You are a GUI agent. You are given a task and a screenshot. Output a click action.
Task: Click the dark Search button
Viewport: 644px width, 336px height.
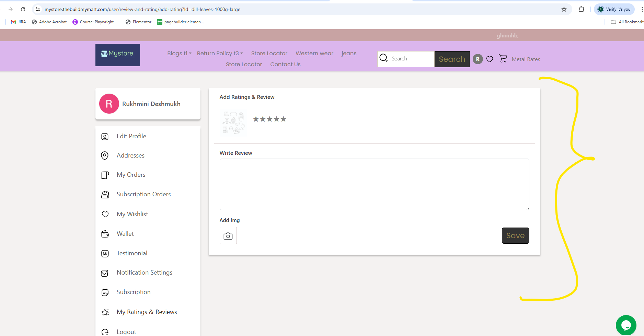pyautogui.click(x=452, y=59)
